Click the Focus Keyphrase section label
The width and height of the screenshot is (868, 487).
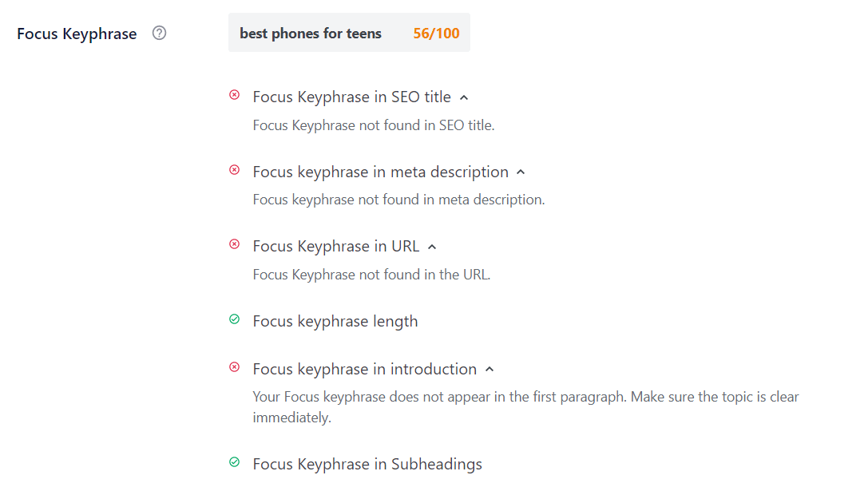tap(77, 34)
